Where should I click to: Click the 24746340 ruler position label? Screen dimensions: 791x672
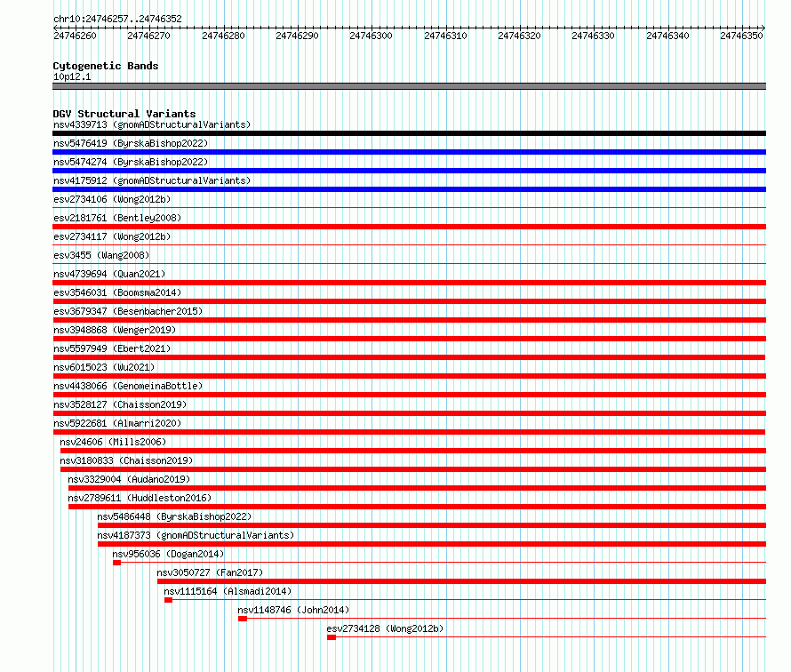pyautogui.click(x=667, y=36)
